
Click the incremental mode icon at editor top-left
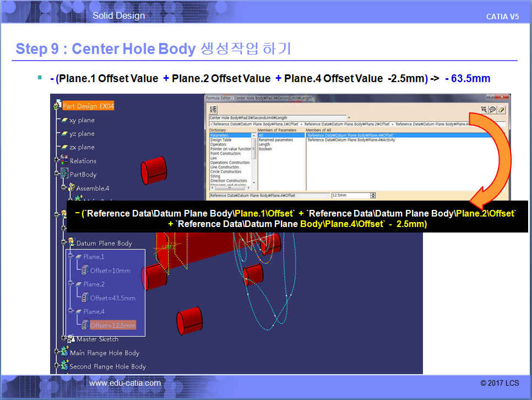pos(213,110)
